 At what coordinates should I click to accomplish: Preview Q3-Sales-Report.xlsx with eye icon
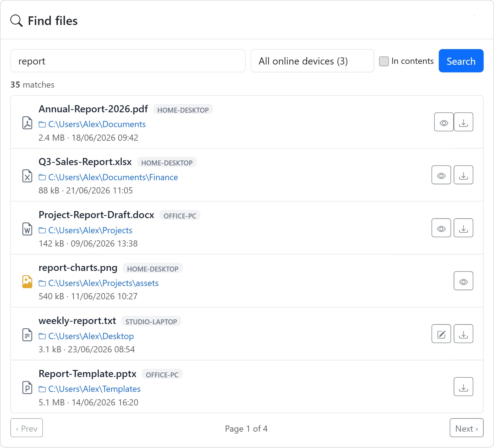[x=441, y=175]
